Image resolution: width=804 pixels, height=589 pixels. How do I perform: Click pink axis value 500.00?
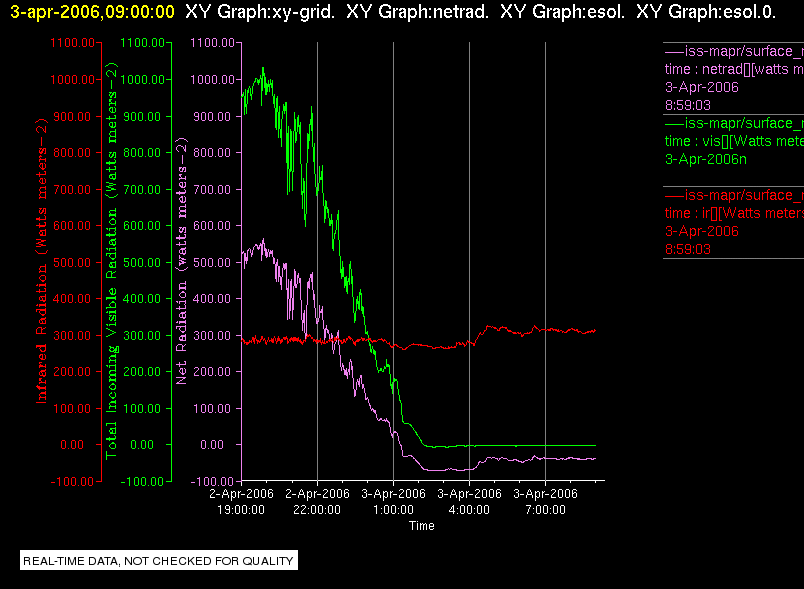[212, 262]
